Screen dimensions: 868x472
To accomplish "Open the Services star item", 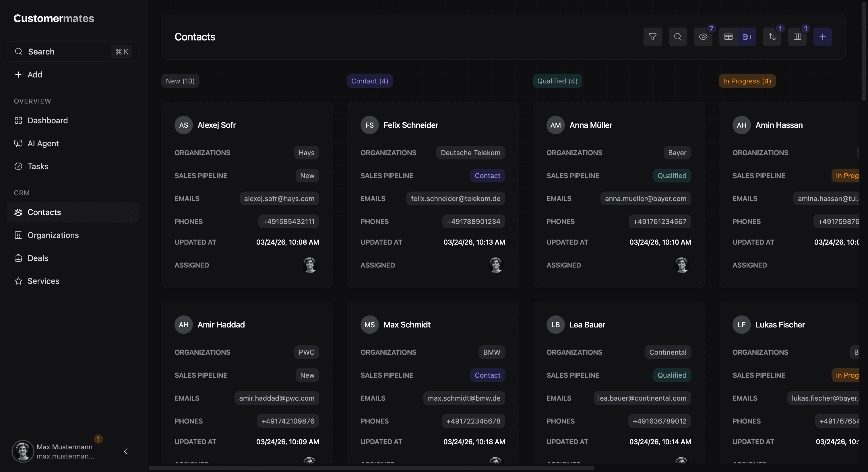I will [x=43, y=281].
